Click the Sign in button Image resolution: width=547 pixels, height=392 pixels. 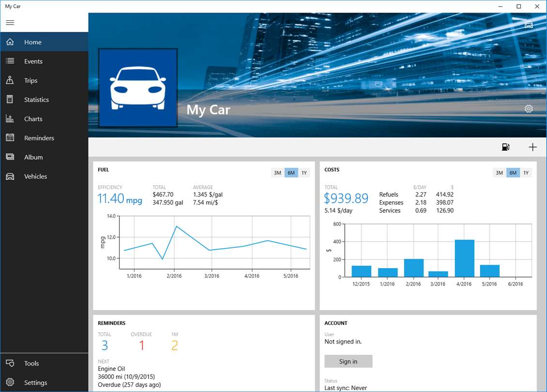(x=349, y=362)
